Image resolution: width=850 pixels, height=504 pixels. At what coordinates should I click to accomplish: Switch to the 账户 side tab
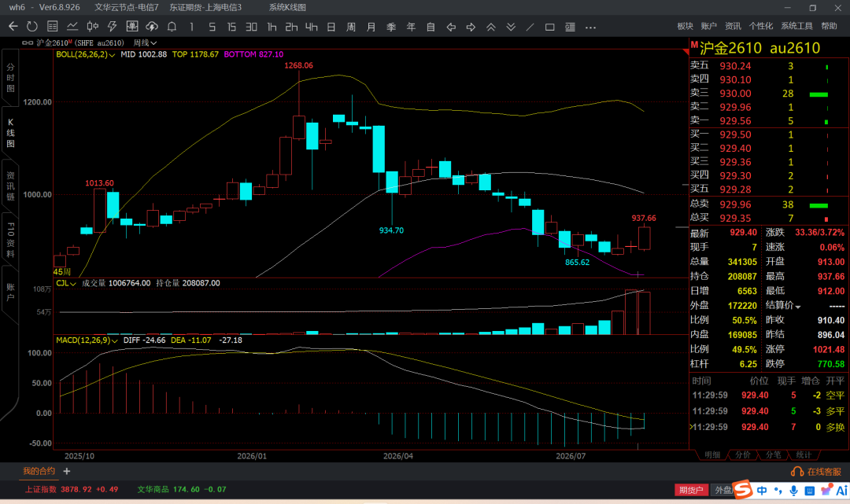(x=10, y=292)
